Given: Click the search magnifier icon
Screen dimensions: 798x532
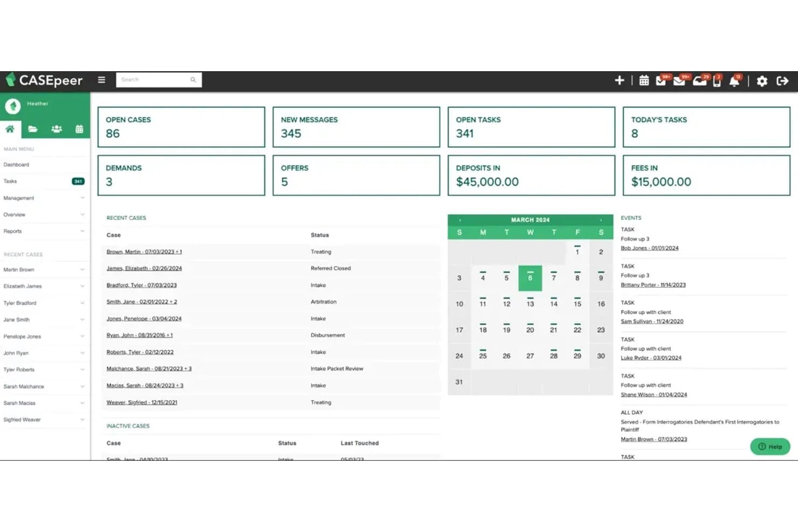Looking at the screenshot, I should [193, 80].
